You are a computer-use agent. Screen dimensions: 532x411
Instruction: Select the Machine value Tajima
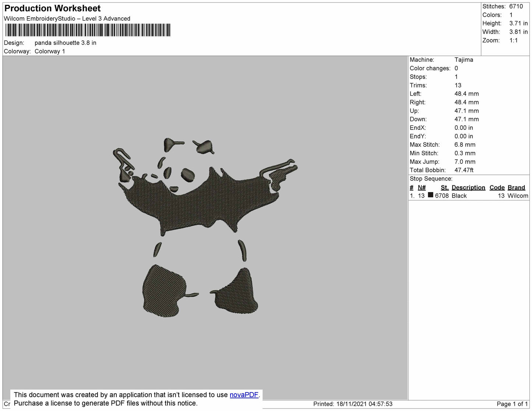coord(464,60)
